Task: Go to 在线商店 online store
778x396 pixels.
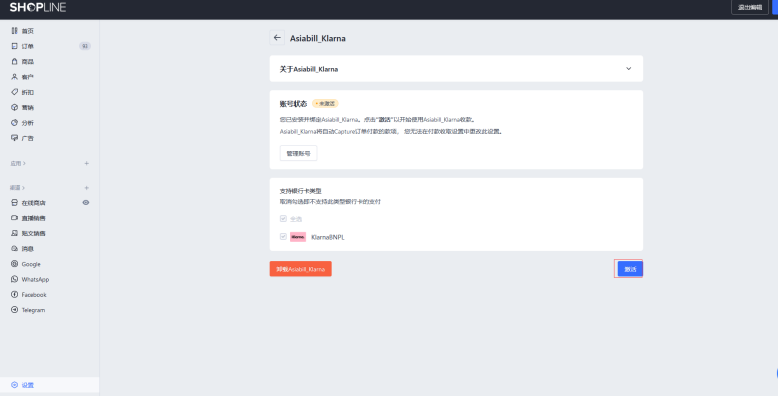Action: 33,203
